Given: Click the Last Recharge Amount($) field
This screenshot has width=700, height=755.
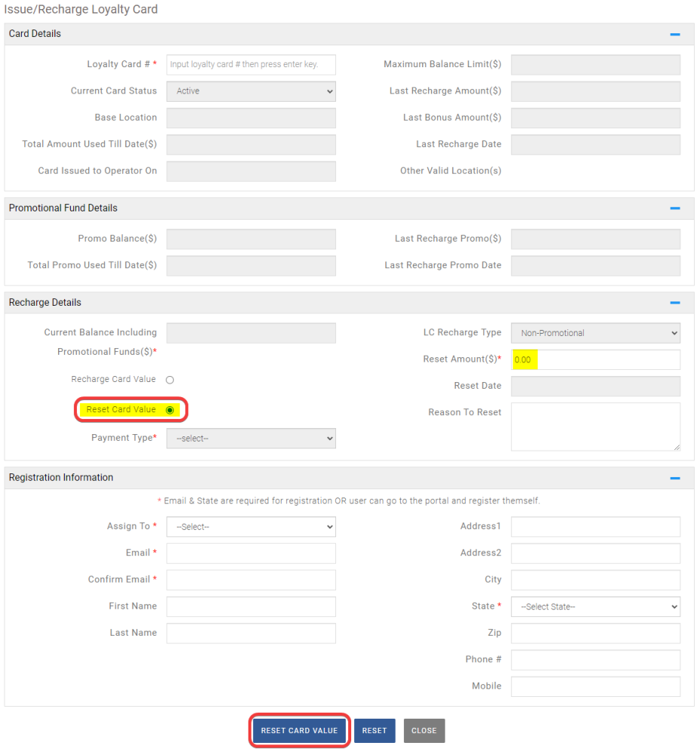Looking at the screenshot, I should pos(596,91).
